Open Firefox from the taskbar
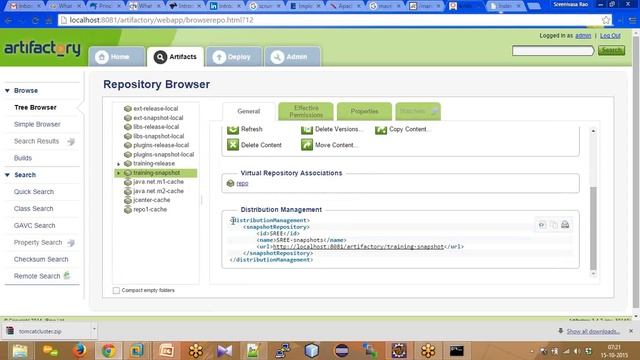Viewport: 640px width, 360px height. click(x=79, y=351)
